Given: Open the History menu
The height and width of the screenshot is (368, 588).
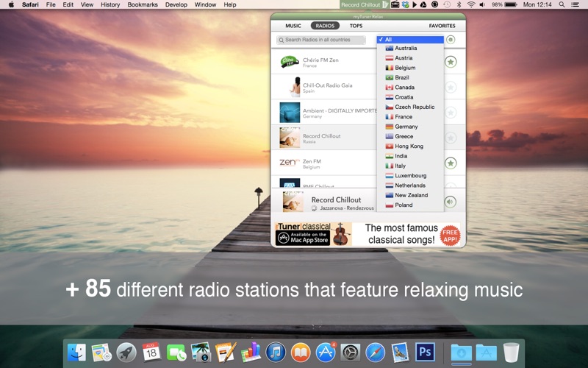Looking at the screenshot, I should 110,4.
